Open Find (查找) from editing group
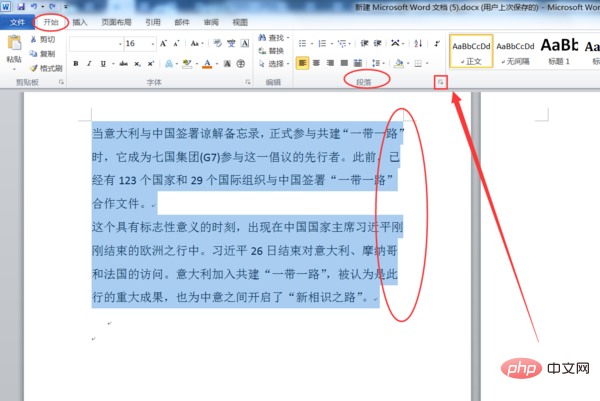Screen dimensions: 600x401 coord(271,38)
